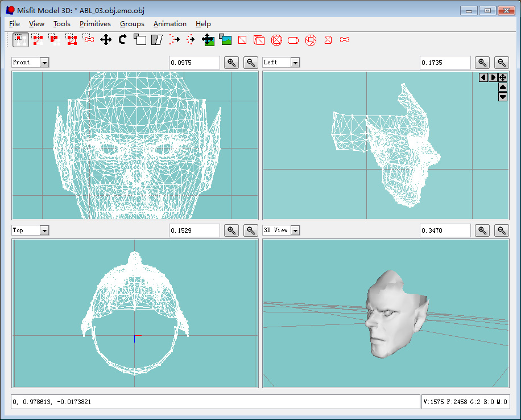Open the 3D View direction dropdown

tap(295, 230)
